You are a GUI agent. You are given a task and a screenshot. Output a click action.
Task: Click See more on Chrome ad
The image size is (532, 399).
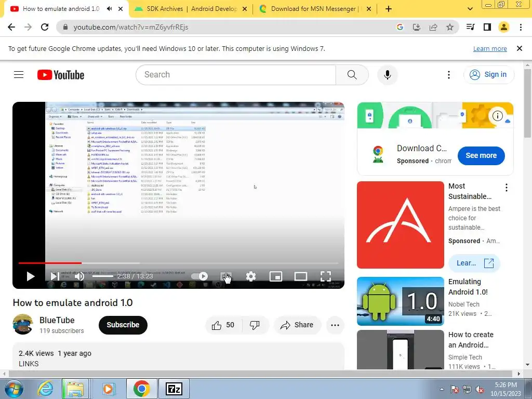[481, 155]
